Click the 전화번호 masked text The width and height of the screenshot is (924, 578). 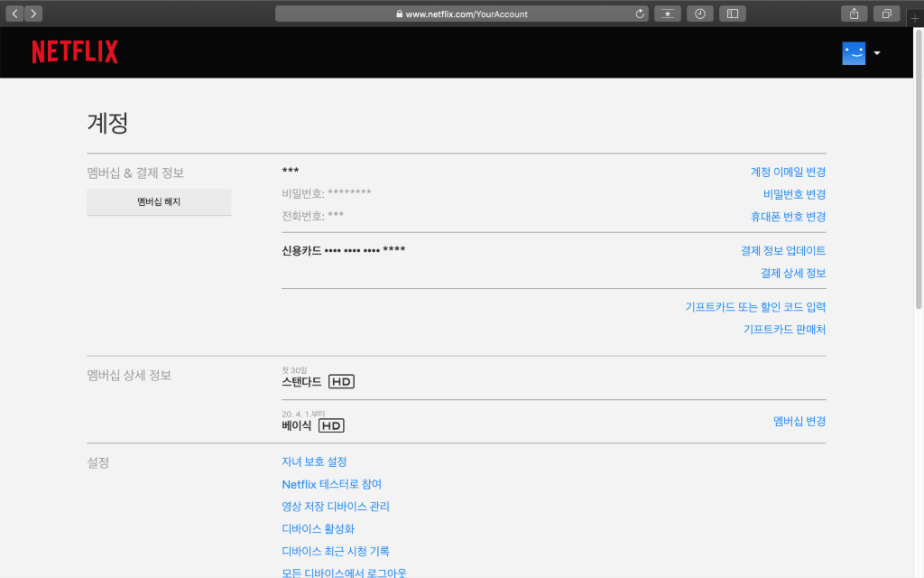313,216
